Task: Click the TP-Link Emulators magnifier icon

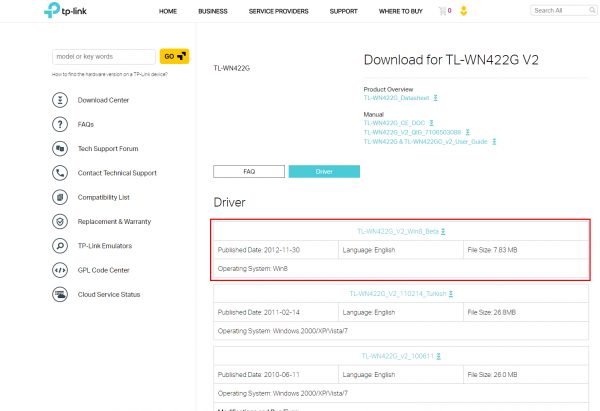Action: (59, 246)
